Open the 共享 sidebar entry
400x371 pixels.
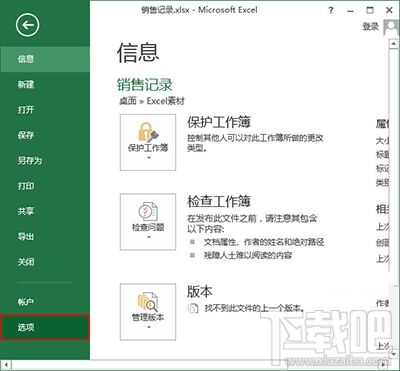point(45,211)
